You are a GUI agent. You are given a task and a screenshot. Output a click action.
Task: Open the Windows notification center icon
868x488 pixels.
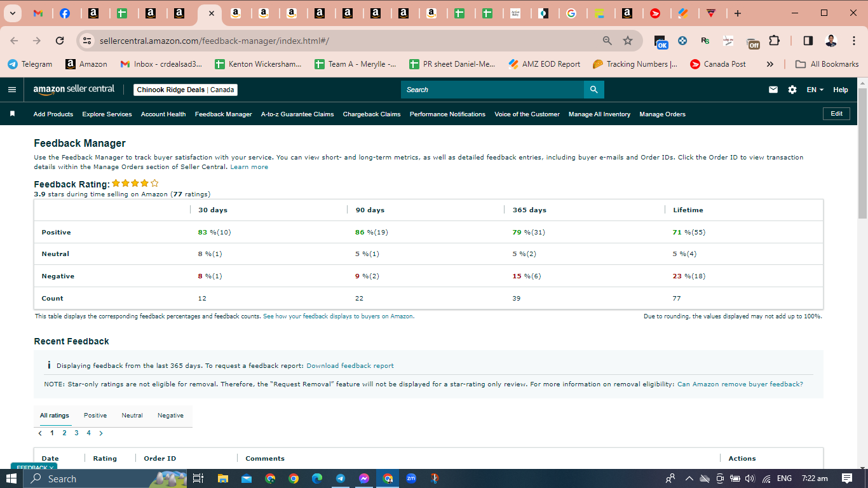click(846, 478)
